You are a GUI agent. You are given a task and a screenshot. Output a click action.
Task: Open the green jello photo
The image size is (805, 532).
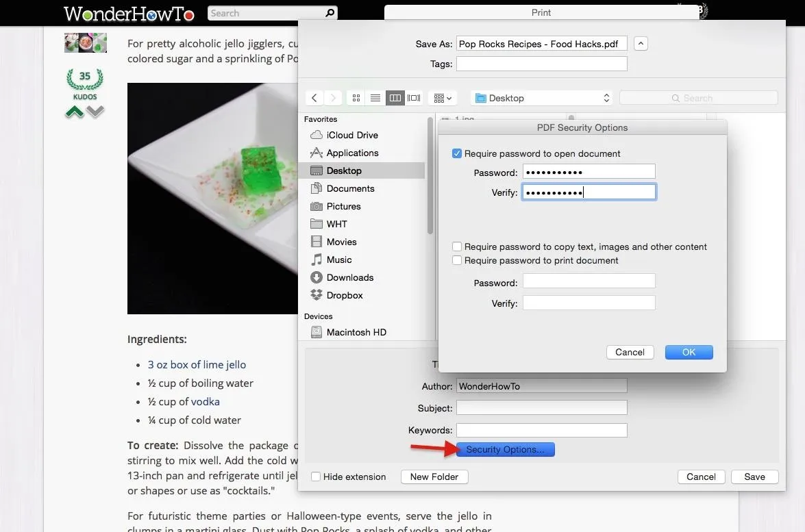click(x=212, y=199)
